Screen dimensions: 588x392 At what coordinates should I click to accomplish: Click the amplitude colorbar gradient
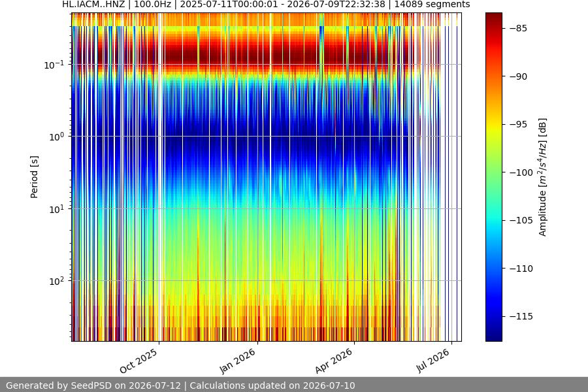click(493, 177)
